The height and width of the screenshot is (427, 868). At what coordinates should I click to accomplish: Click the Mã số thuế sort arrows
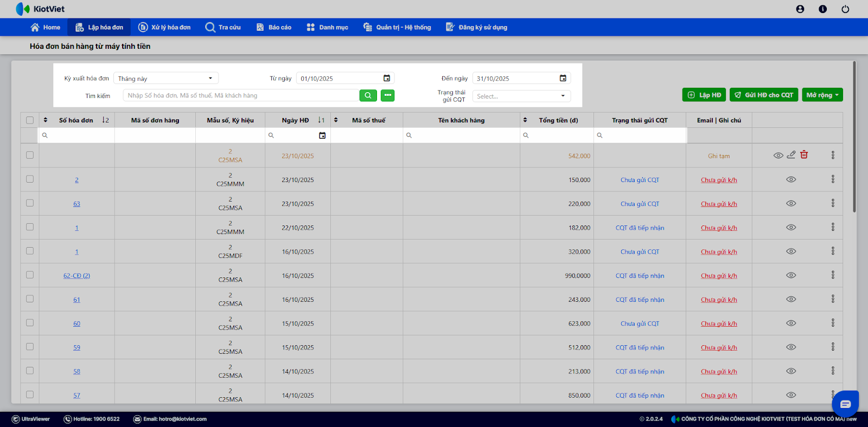coord(336,120)
